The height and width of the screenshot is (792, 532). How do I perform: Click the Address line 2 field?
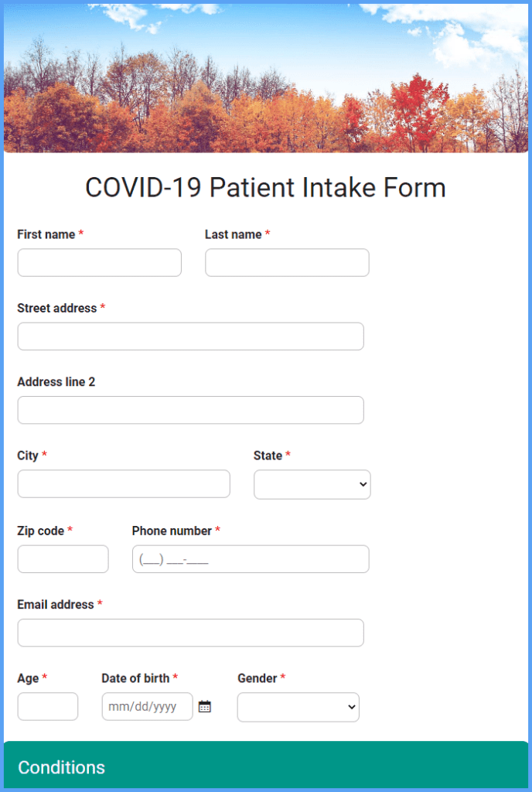point(190,410)
